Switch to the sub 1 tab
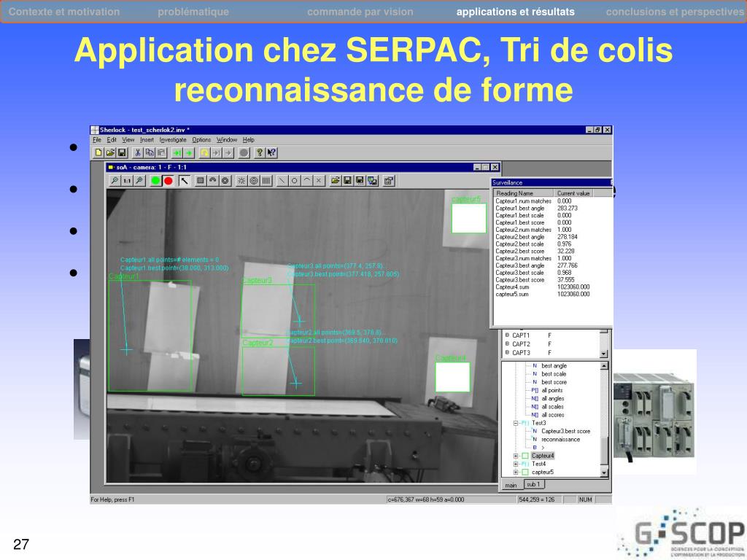This screenshot has width=747, height=560. point(533,484)
